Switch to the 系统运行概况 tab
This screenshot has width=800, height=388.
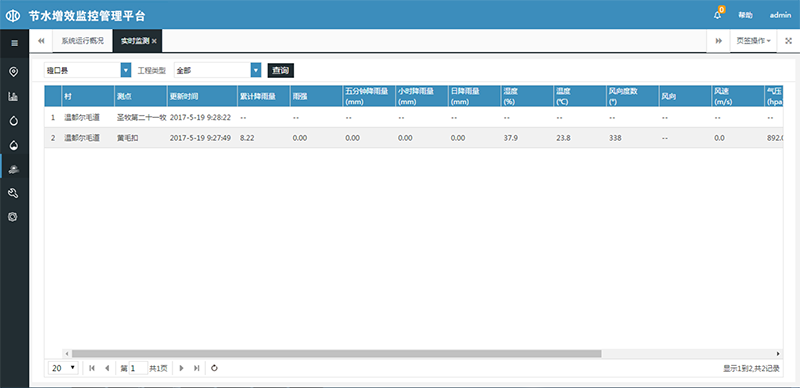(x=83, y=41)
